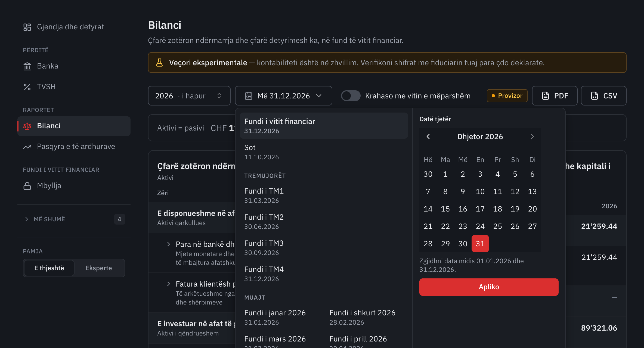Open the Gjendja dhe detyrat dashboard icon
Viewport: 644px width, 348px height.
tap(27, 27)
